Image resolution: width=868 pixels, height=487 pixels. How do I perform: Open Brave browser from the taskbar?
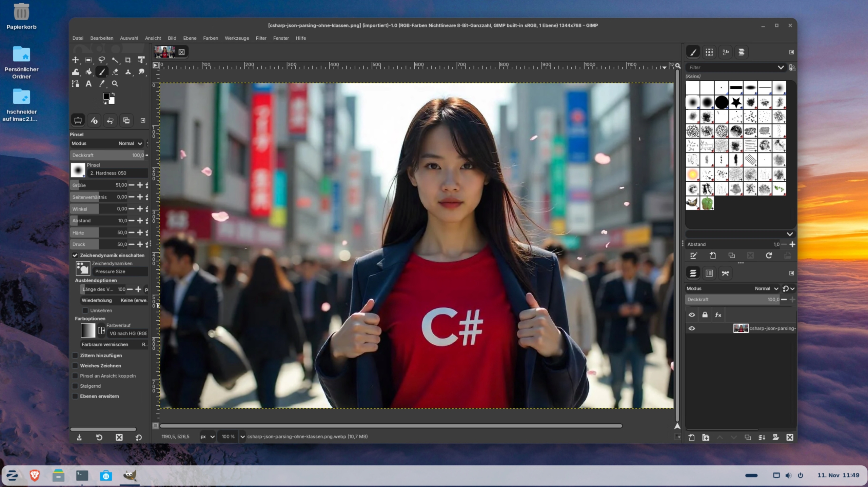[x=35, y=475]
